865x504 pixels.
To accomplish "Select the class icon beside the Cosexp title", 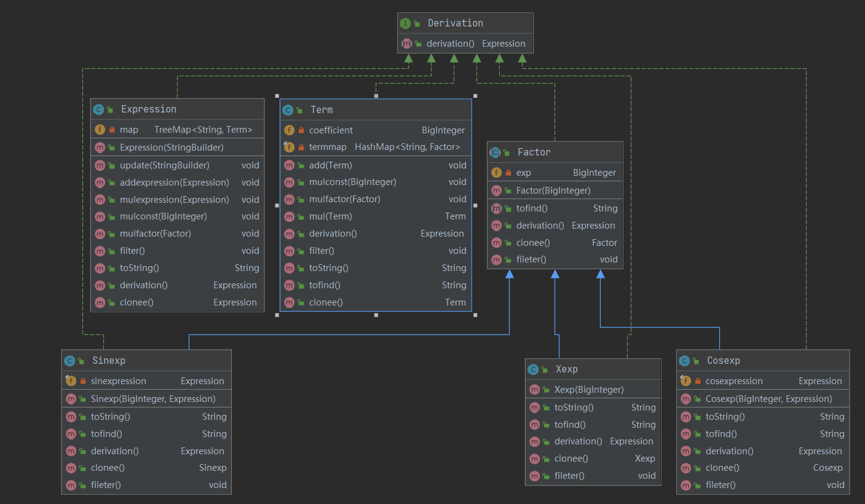I will [684, 361].
